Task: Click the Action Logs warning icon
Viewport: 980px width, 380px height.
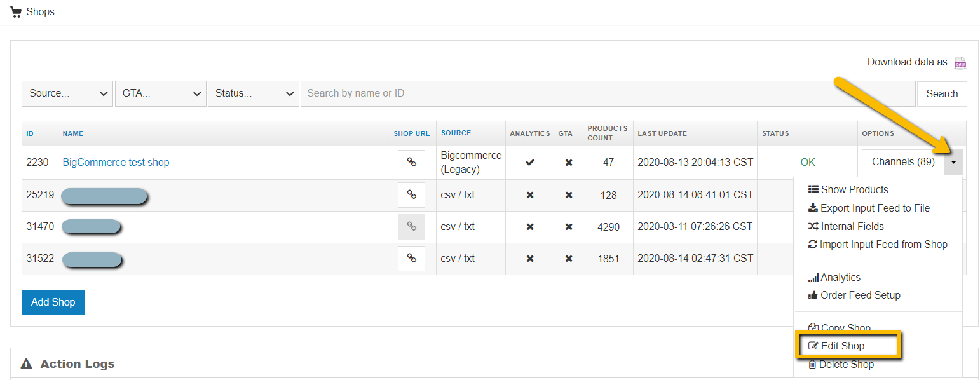Action: (x=26, y=363)
